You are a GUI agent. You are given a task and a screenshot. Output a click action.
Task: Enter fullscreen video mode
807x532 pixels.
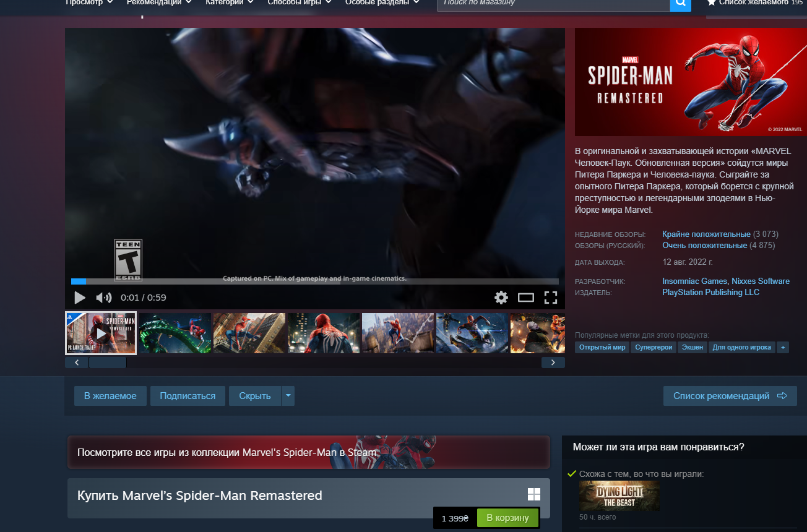pyautogui.click(x=551, y=298)
